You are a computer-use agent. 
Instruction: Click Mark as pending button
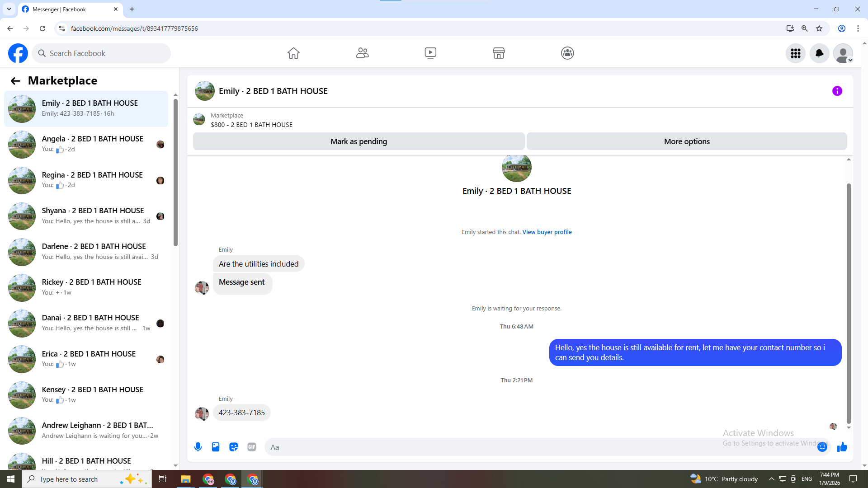[x=359, y=141]
